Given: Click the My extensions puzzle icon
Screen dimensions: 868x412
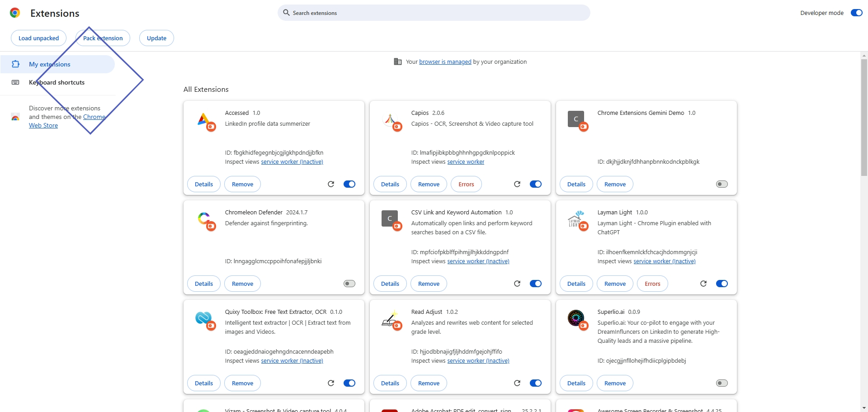Looking at the screenshot, I should coord(15,64).
